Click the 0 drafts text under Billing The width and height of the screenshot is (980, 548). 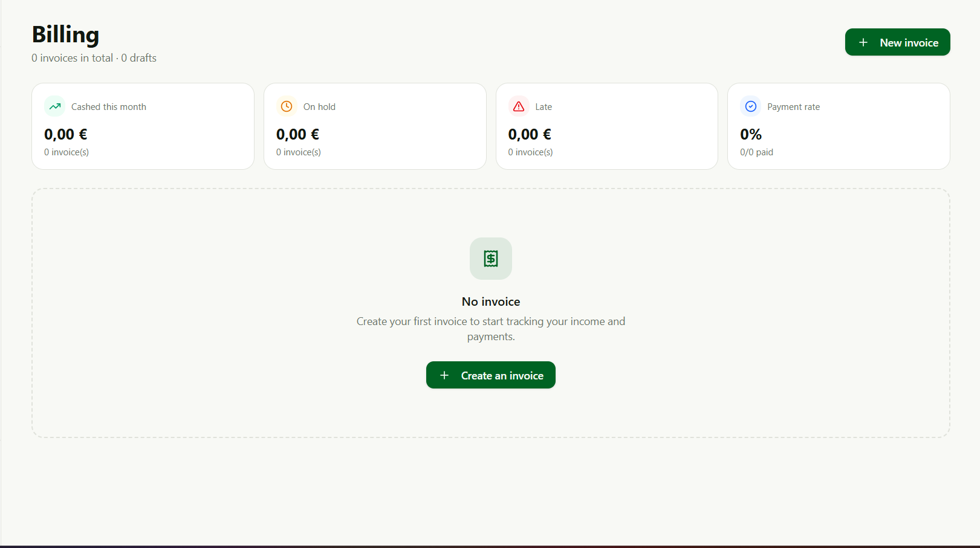(x=138, y=57)
